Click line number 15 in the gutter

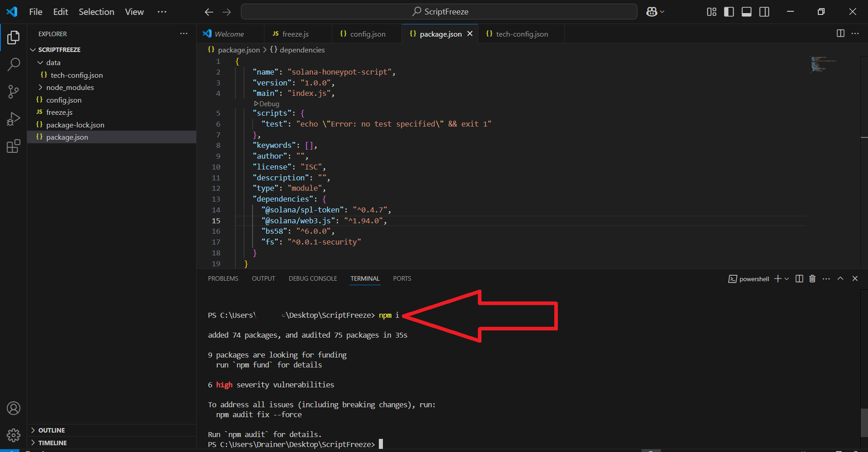click(216, 221)
